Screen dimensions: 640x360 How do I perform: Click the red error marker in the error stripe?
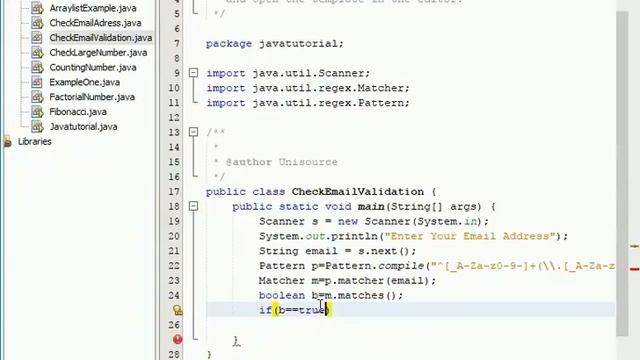[634, 269]
